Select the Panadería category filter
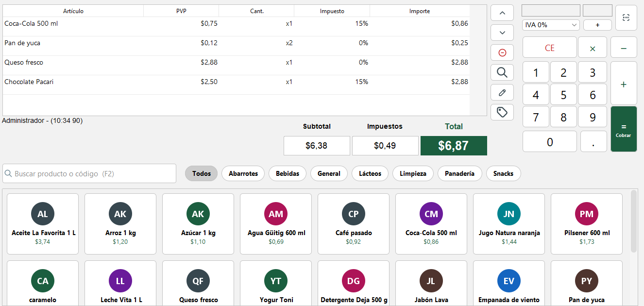 click(459, 173)
